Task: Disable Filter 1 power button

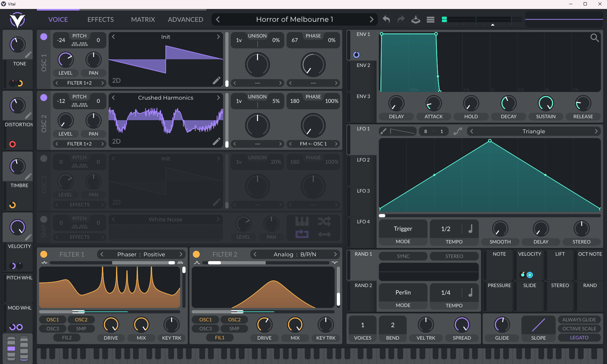Action: click(44, 254)
